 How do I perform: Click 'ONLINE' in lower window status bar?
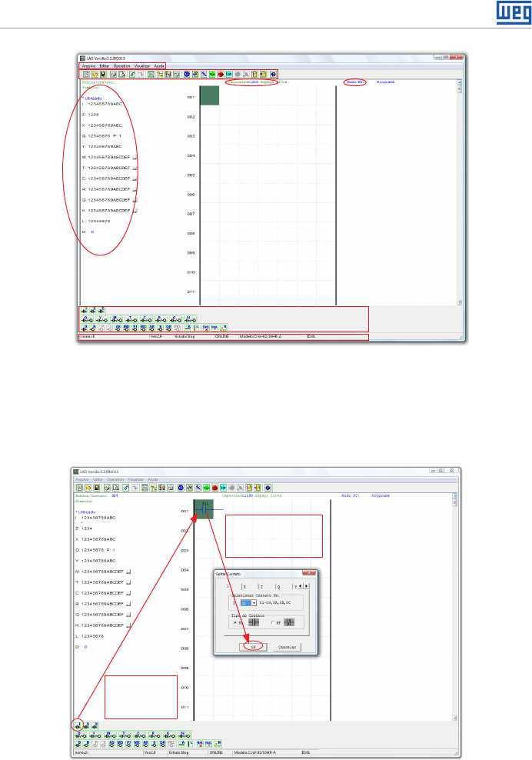(216, 753)
